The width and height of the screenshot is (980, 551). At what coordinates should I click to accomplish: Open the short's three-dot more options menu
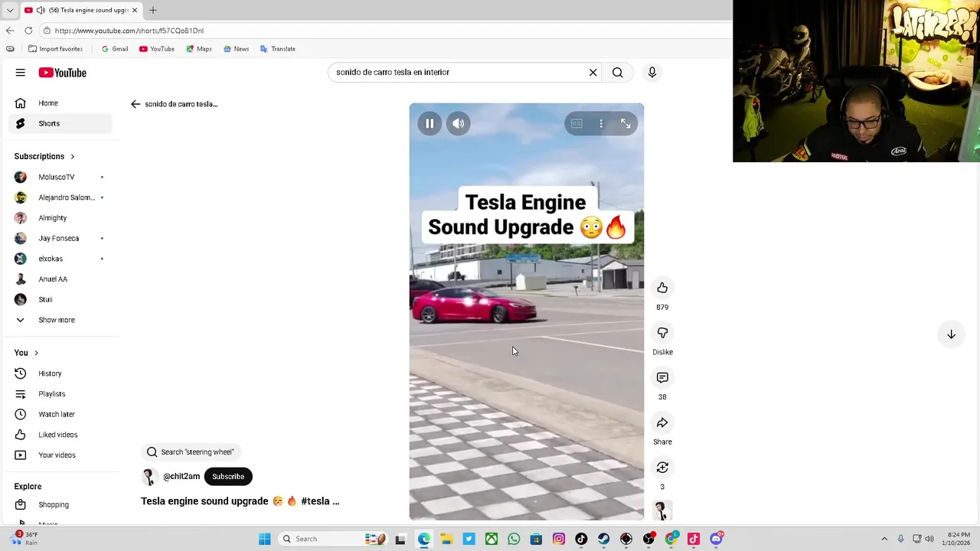click(601, 123)
